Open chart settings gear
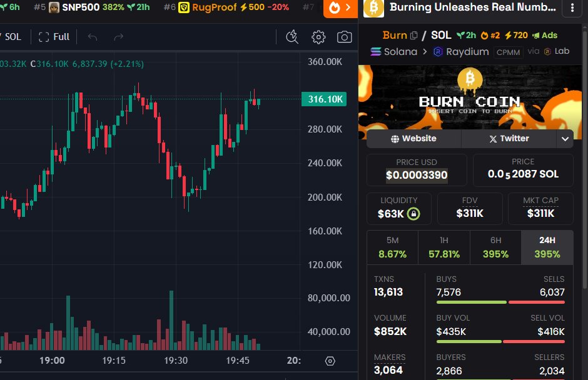 318,37
